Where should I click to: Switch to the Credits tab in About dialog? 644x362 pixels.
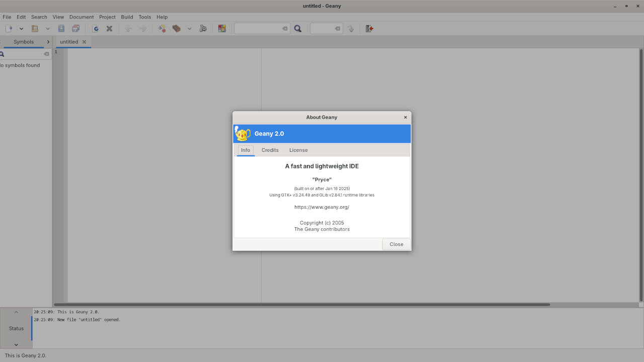pos(270,150)
